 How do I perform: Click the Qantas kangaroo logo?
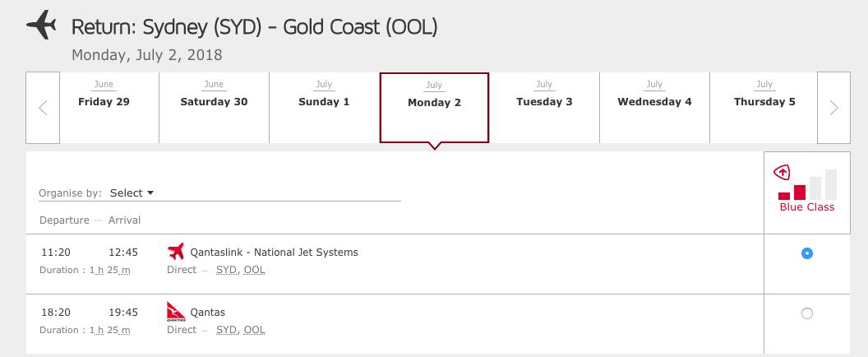175,312
